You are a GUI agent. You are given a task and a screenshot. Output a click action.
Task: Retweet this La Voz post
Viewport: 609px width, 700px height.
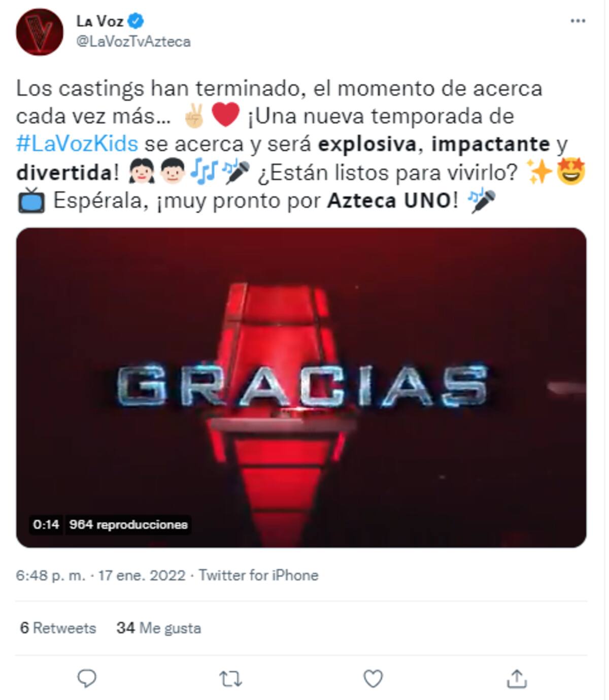(230, 679)
